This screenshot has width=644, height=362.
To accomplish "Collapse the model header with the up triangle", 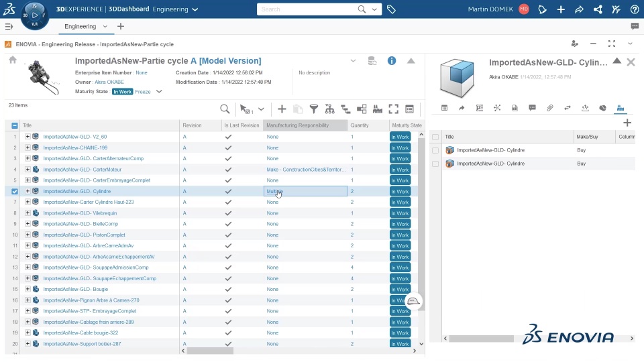I will click(x=411, y=61).
